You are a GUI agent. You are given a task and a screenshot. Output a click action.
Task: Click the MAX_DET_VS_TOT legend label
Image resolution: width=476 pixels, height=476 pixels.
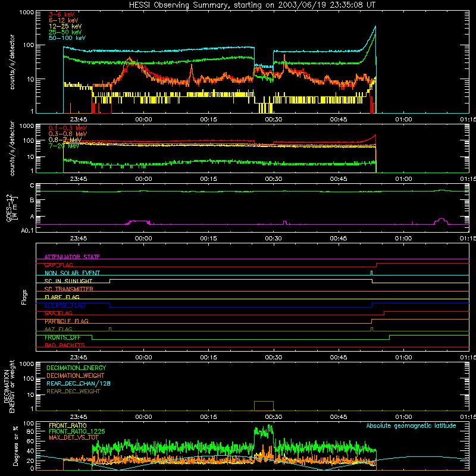[x=74, y=437]
